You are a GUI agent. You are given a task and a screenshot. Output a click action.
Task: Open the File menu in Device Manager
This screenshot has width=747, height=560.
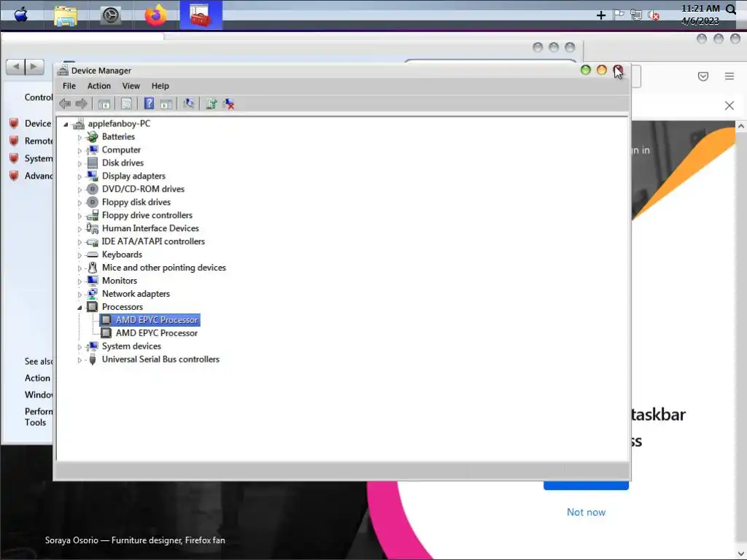(69, 86)
